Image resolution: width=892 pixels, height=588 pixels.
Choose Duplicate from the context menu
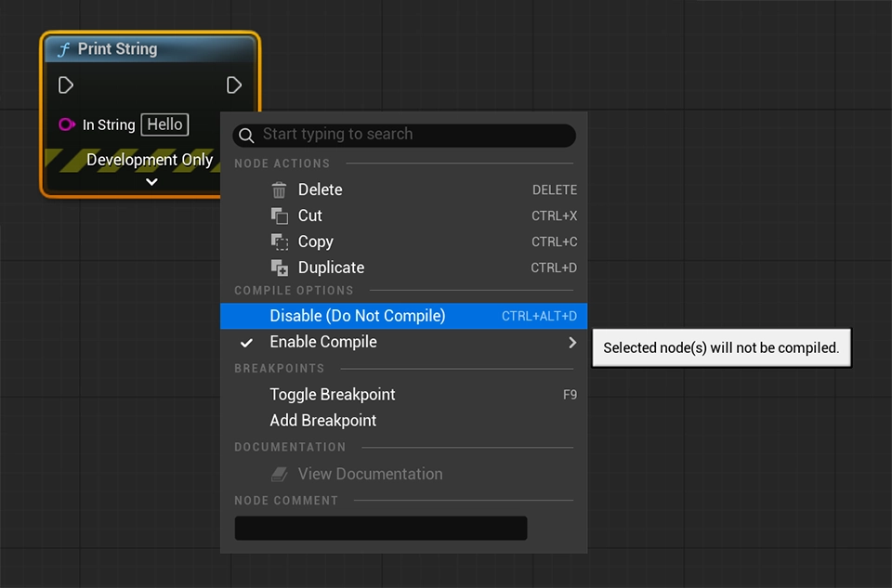click(x=404, y=268)
